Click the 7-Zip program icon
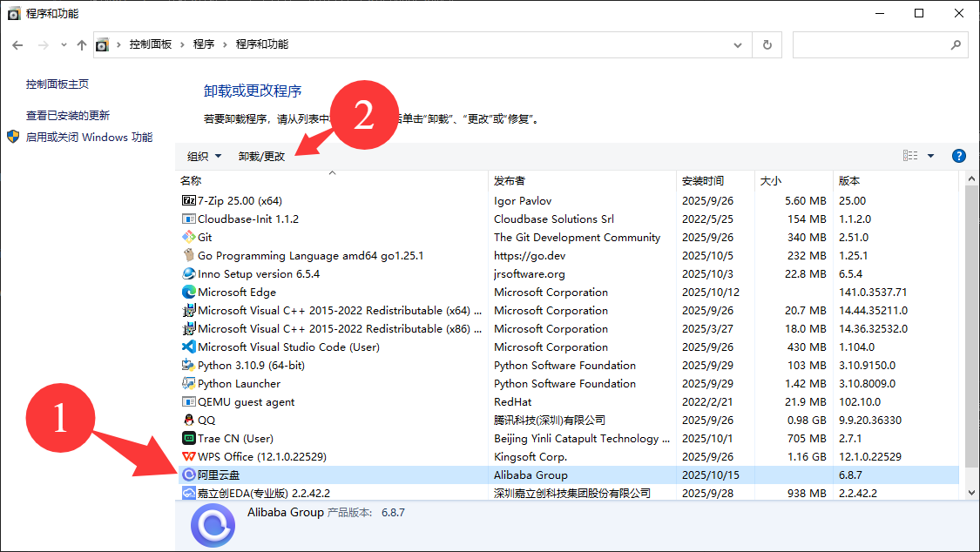 pos(188,200)
